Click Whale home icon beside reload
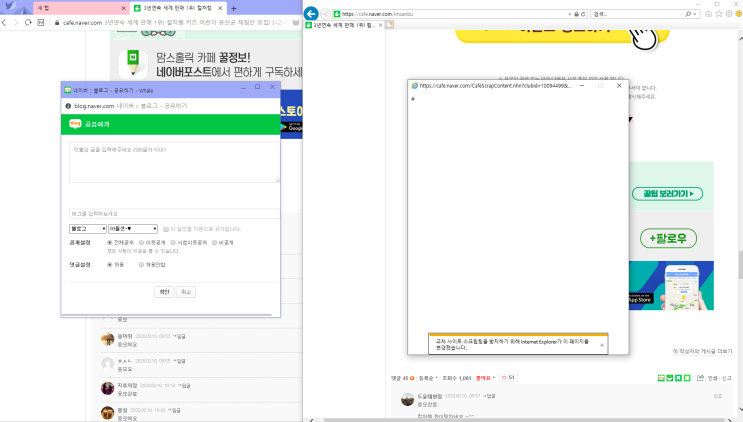743x422 pixels. coord(41,22)
